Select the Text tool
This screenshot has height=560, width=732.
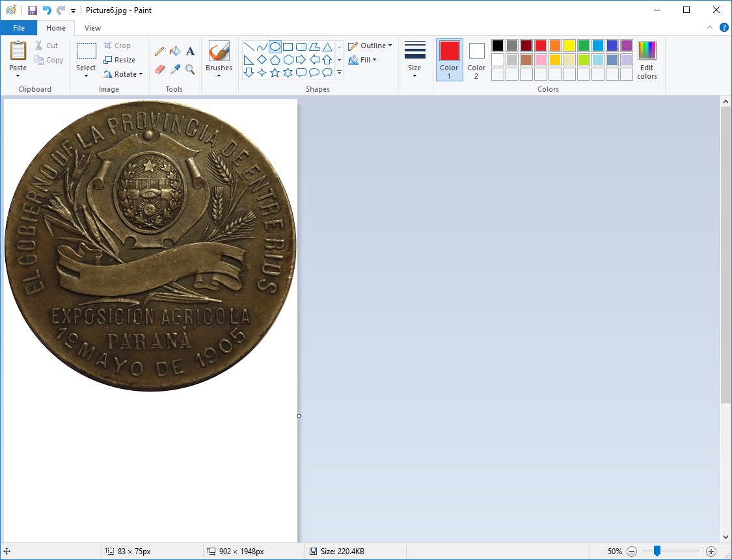pos(190,51)
